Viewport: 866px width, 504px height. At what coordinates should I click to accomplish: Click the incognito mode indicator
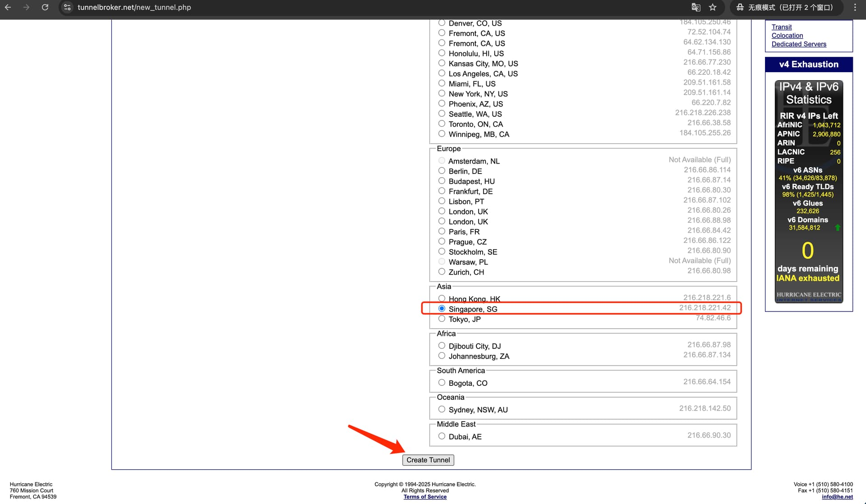point(785,7)
